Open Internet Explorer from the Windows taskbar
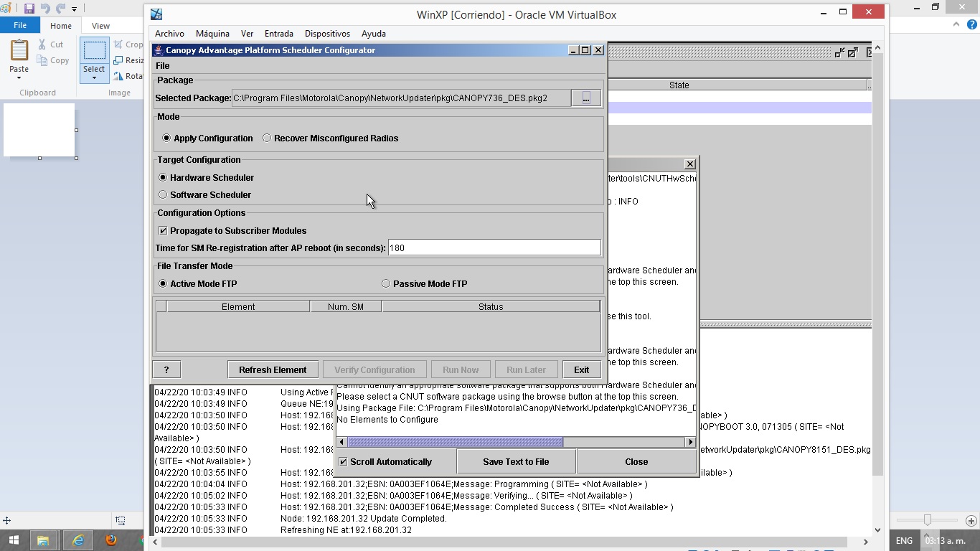 [77, 540]
